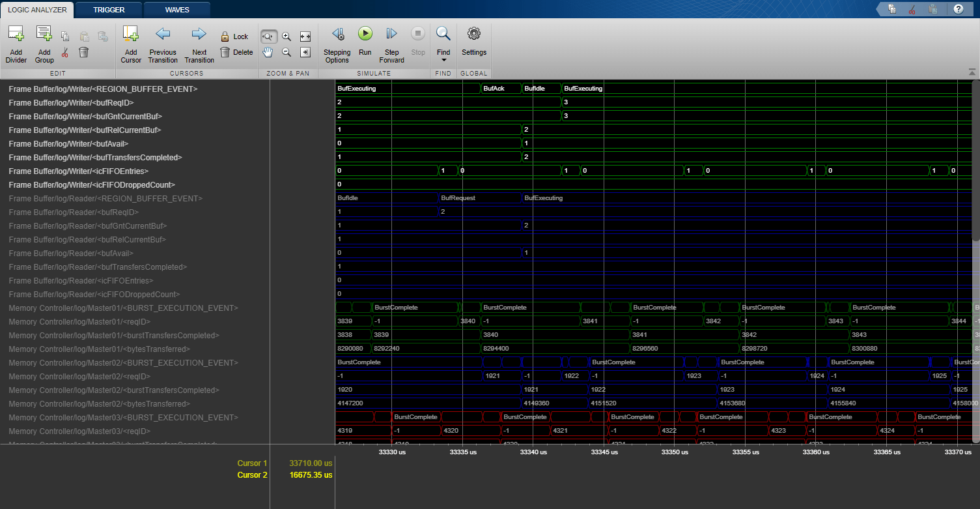
Task: Toggle the cursor Lock
Action: [234, 36]
